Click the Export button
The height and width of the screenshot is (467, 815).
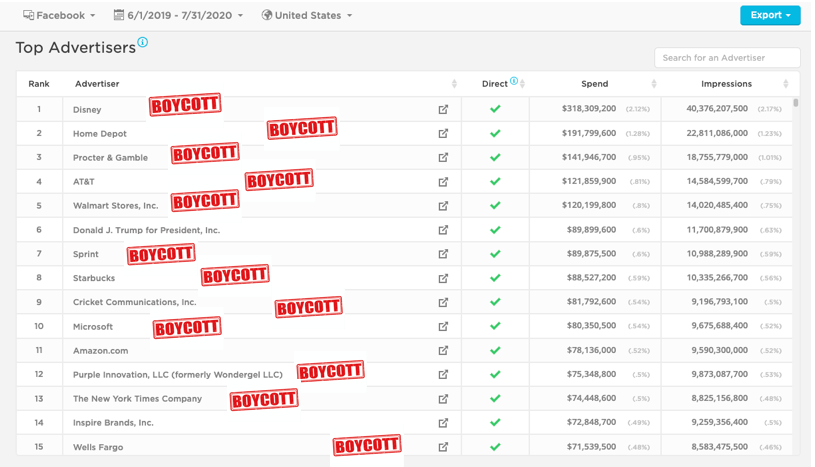(769, 15)
